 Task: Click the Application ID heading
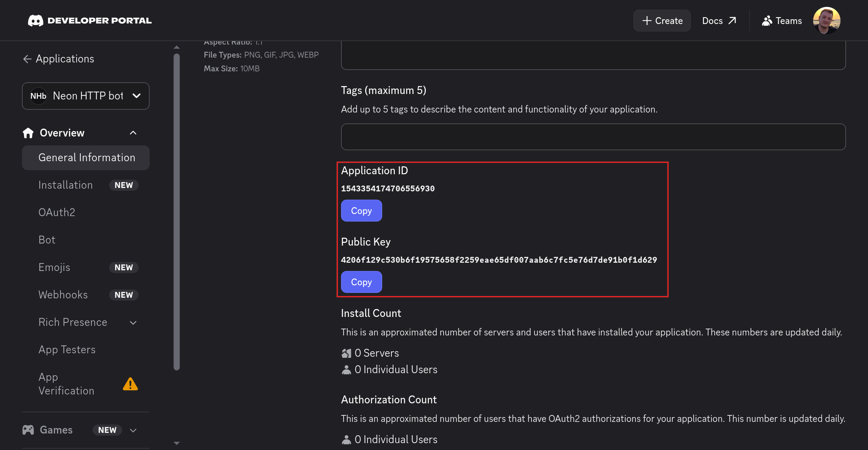coord(374,170)
